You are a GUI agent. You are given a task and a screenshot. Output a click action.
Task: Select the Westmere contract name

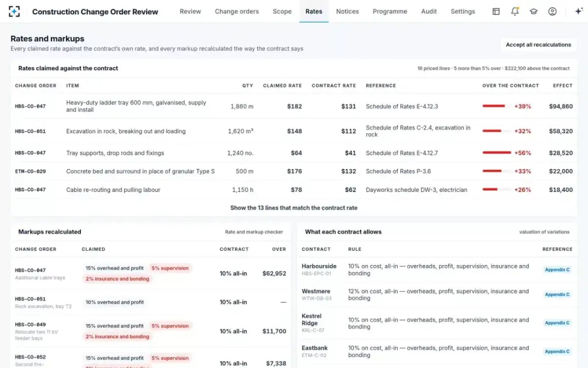click(316, 291)
